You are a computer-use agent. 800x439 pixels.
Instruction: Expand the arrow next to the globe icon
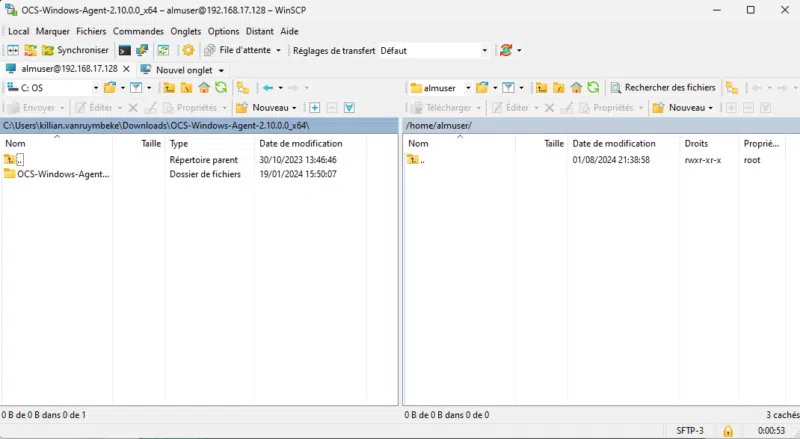[519, 50]
